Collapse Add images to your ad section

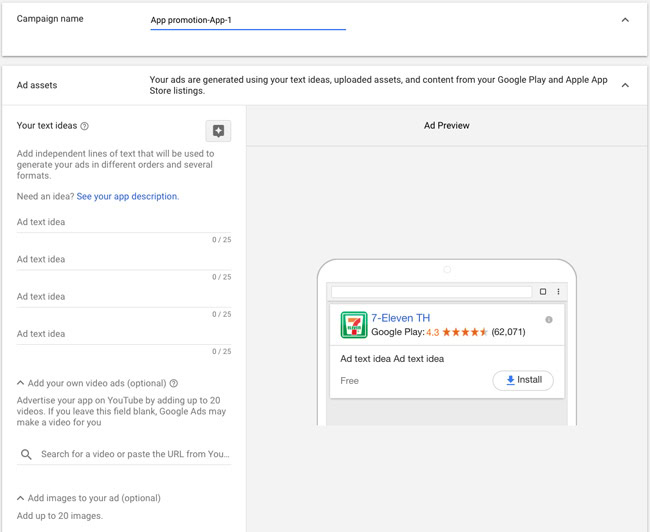(20, 498)
